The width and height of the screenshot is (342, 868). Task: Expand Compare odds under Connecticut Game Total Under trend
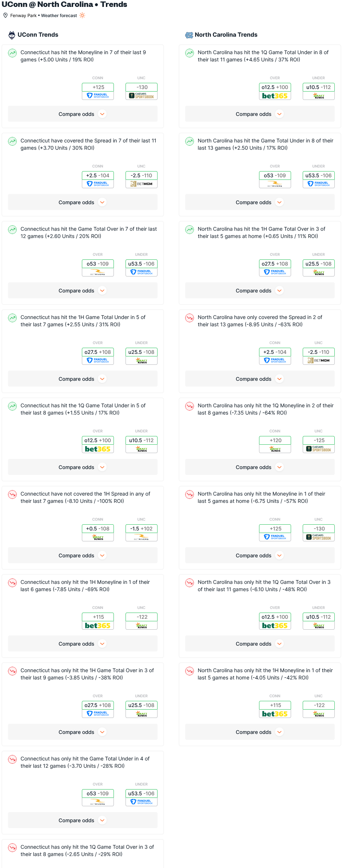83,820
